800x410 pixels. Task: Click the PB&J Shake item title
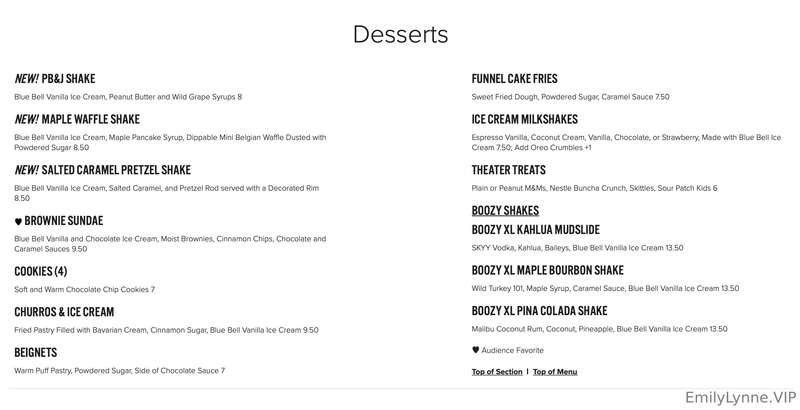(x=55, y=79)
